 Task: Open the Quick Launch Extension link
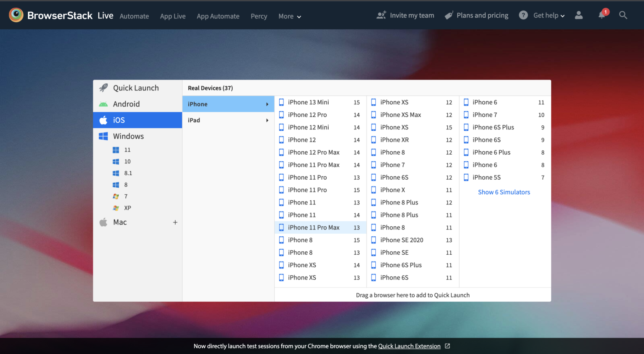tap(409, 346)
